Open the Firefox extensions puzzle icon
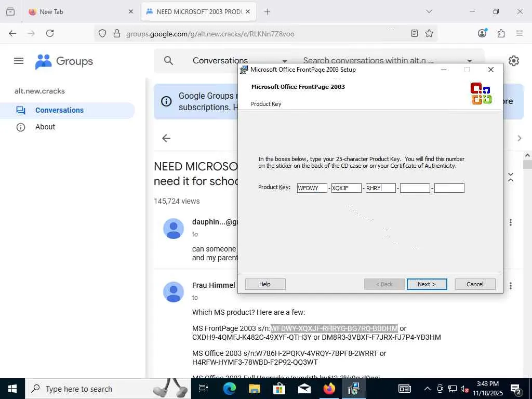Image resolution: width=532 pixels, height=399 pixels. (501, 33)
